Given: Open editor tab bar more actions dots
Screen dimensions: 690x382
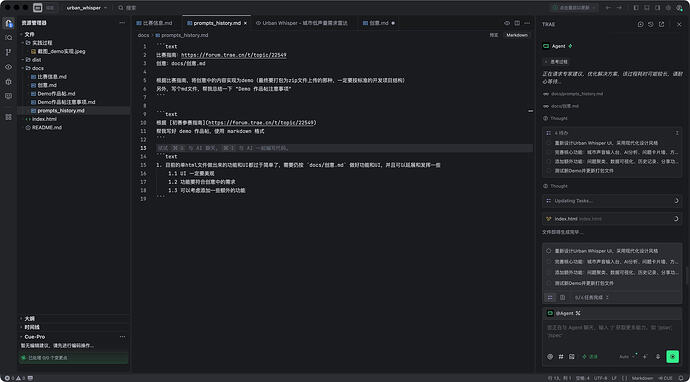Looking at the screenshot, I should (x=527, y=23).
